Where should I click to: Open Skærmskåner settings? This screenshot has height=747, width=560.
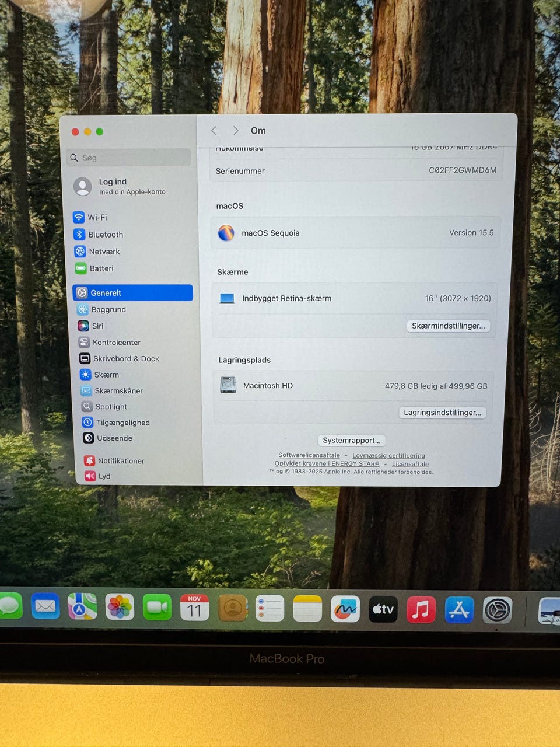tap(111, 390)
